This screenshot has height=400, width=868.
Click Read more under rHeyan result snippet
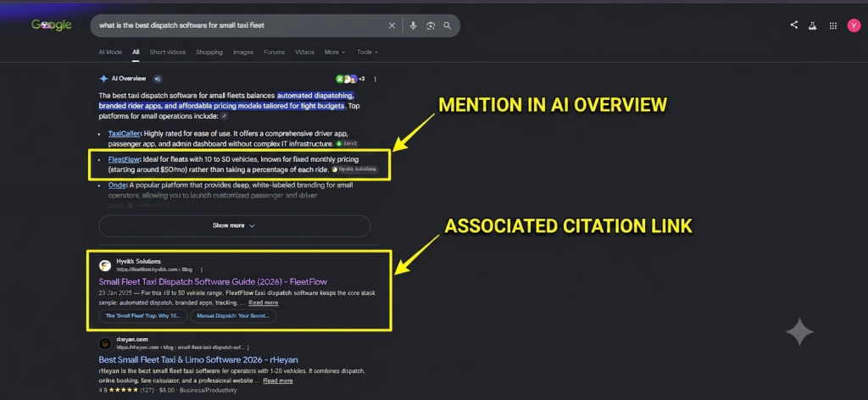pyautogui.click(x=278, y=381)
